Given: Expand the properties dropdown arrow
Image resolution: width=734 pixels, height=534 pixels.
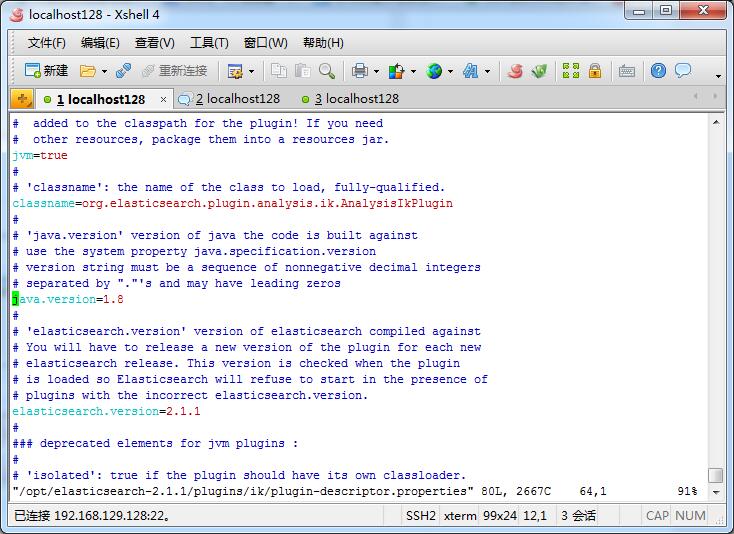Looking at the screenshot, I should tap(251, 72).
